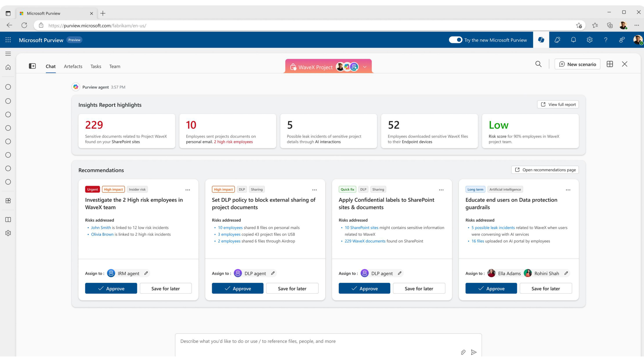Switch to the Team tab
This screenshot has height=362, width=644.
115,66
